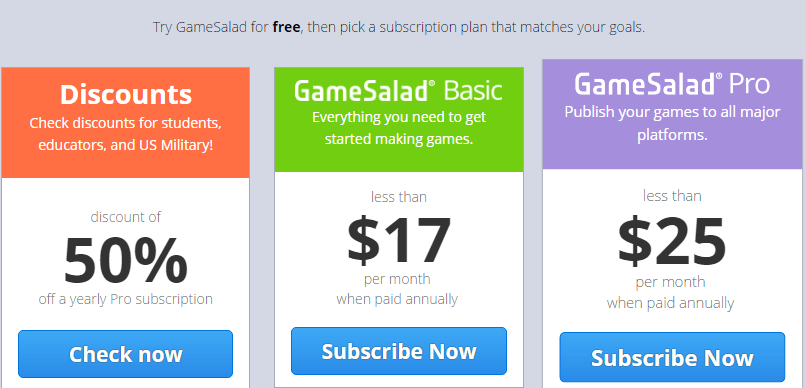Click 'Everything you need to get started' text
The height and width of the screenshot is (388, 806).
[x=399, y=128]
